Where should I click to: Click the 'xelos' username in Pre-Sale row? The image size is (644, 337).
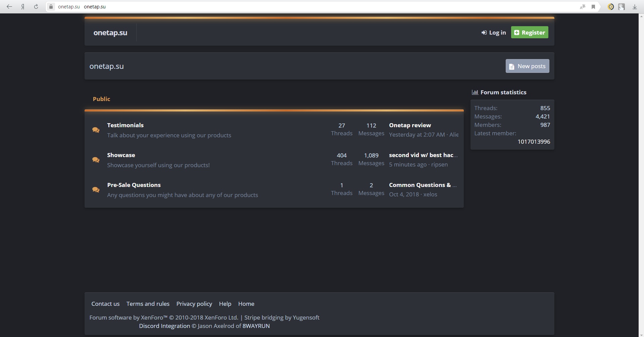[430, 194]
